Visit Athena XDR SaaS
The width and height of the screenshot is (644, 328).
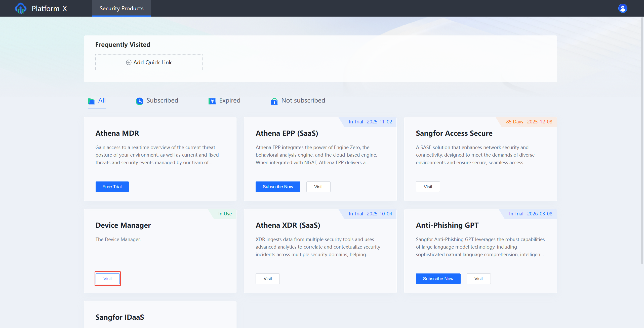267,278
